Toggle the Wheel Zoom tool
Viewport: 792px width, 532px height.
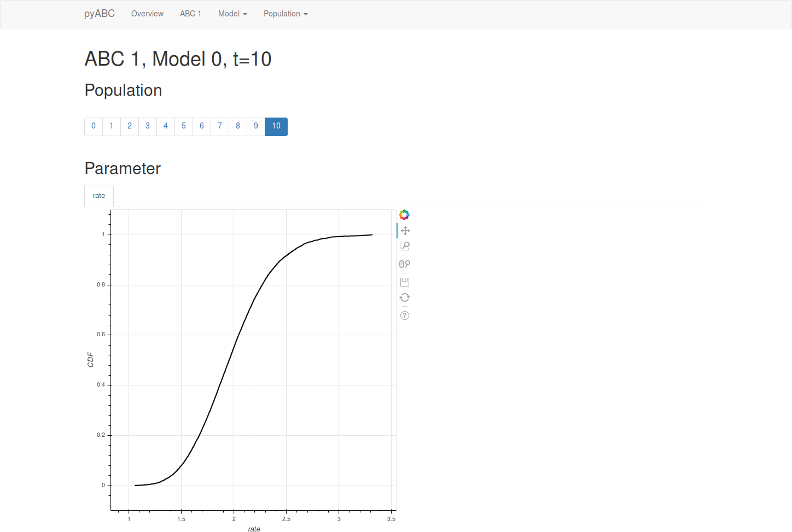pyautogui.click(x=405, y=264)
